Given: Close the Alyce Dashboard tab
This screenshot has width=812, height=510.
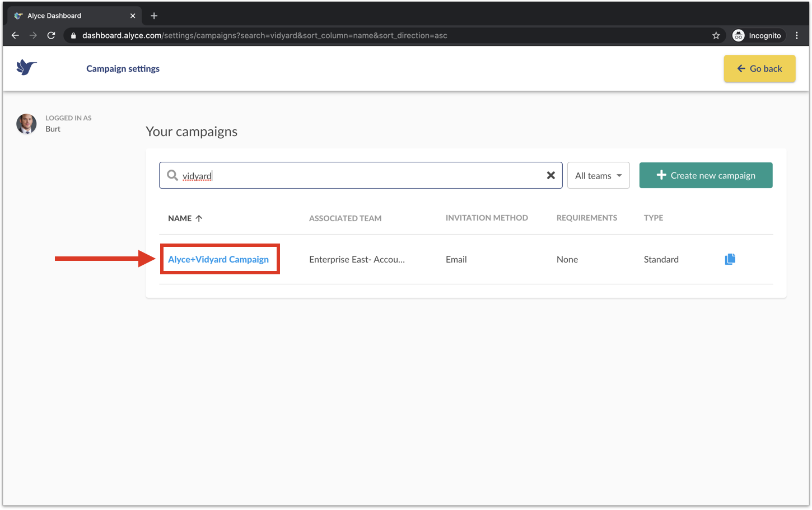Looking at the screenshot, I should tap(133, 16).
